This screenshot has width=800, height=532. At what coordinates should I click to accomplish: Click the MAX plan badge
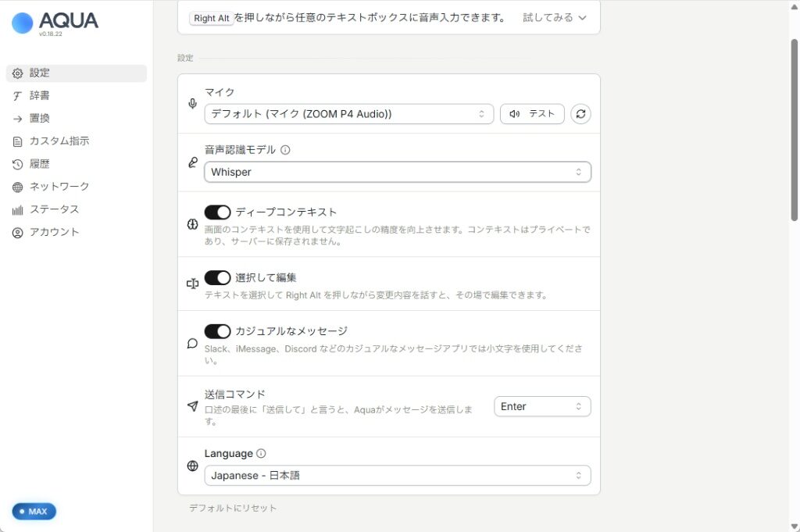click(34, 511)
